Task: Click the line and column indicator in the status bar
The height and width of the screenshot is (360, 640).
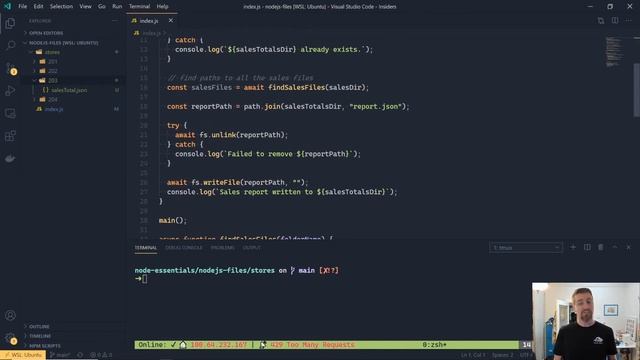Action: click(473, 355)
